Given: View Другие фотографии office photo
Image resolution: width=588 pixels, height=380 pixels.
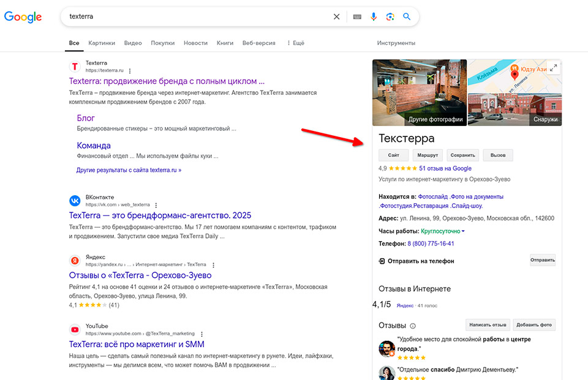Looking at the screenshot, I should pos(420,92).
